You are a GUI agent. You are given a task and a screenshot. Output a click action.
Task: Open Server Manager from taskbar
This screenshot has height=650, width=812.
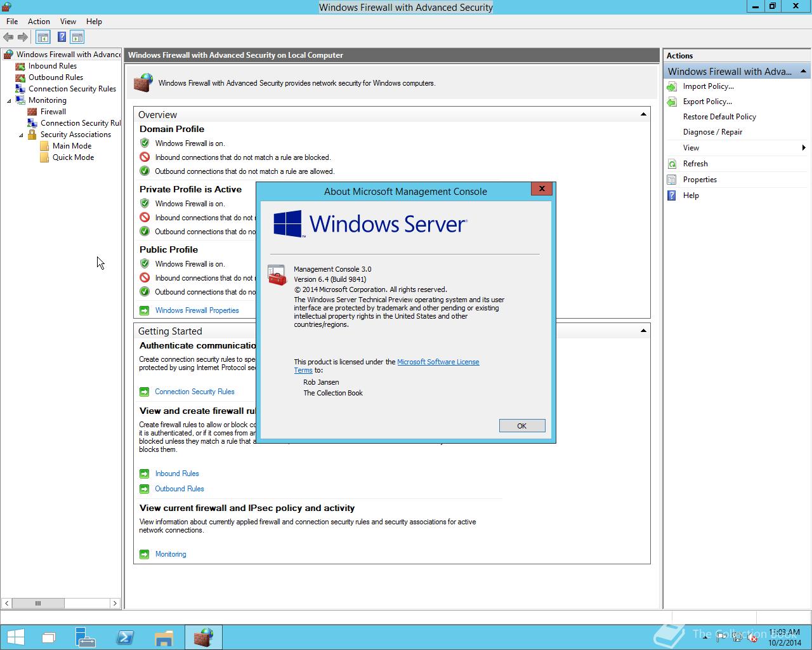86,638
